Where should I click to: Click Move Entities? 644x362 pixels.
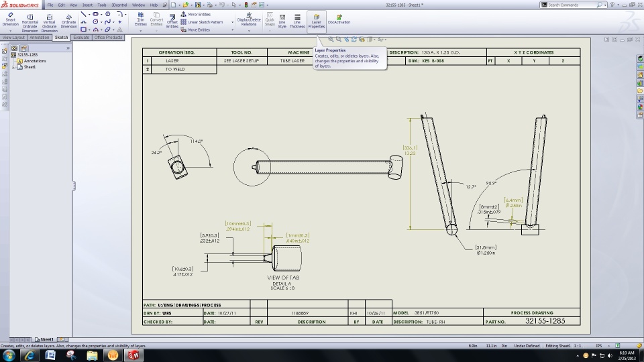click(x=195, y=30)
